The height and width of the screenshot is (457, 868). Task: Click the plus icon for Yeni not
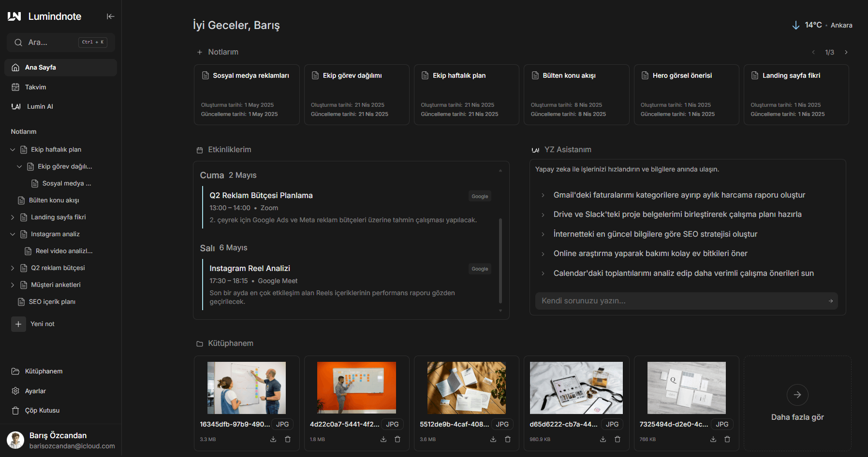tap(18, 324)
